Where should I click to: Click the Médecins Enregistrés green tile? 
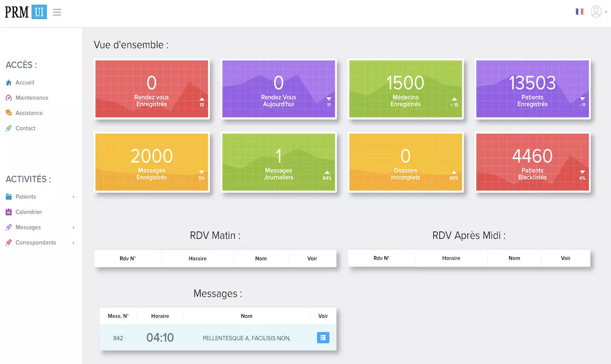coord(405,89)
